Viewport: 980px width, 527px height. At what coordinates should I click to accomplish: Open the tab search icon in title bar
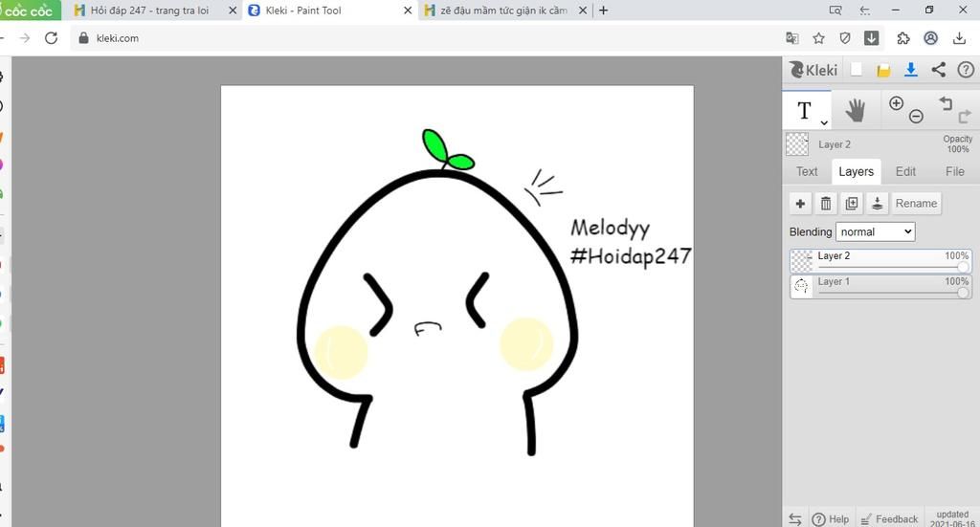tap(835, 10)
